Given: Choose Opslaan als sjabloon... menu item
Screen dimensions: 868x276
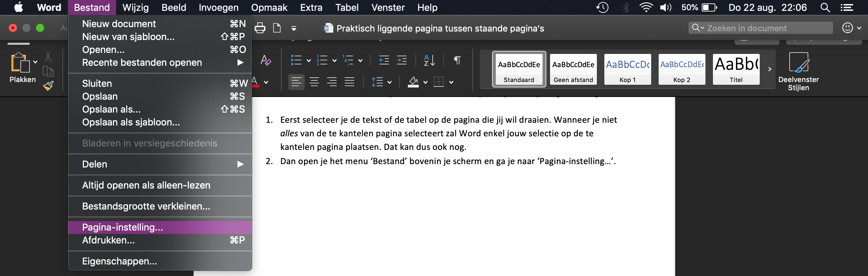Looking at the screenshot, I should (x=160, y=122).
